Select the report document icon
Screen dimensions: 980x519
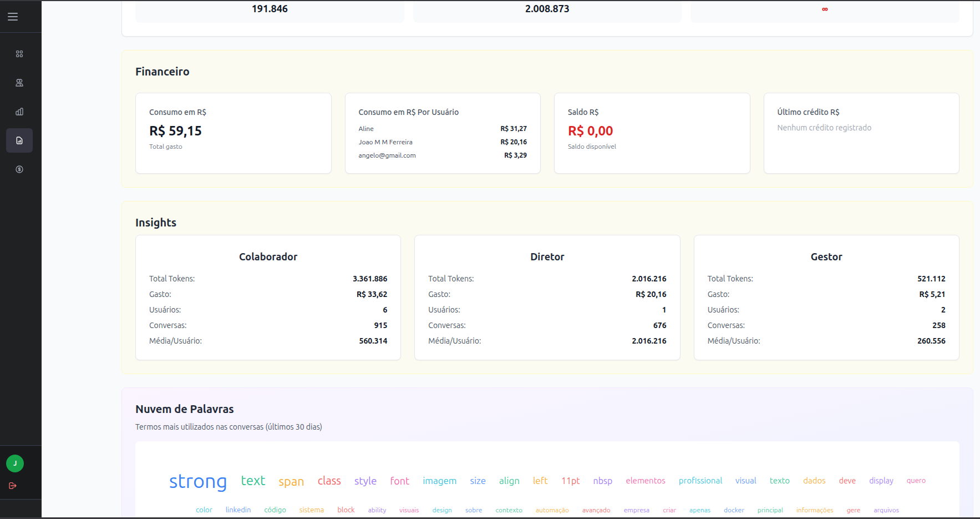click(x=19, y=140)
